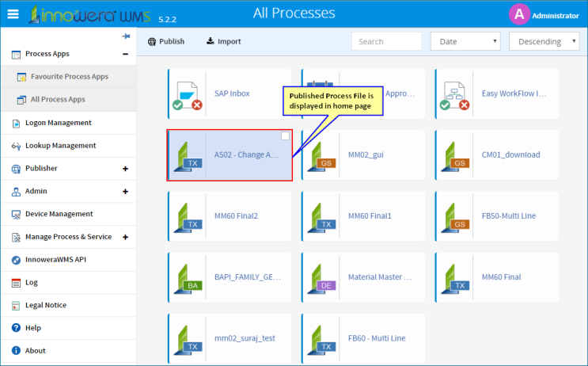Viewport: 588px width, 366px height.
Task: Open the mm02_suraj_test link
Action: (x=245, y=338)
